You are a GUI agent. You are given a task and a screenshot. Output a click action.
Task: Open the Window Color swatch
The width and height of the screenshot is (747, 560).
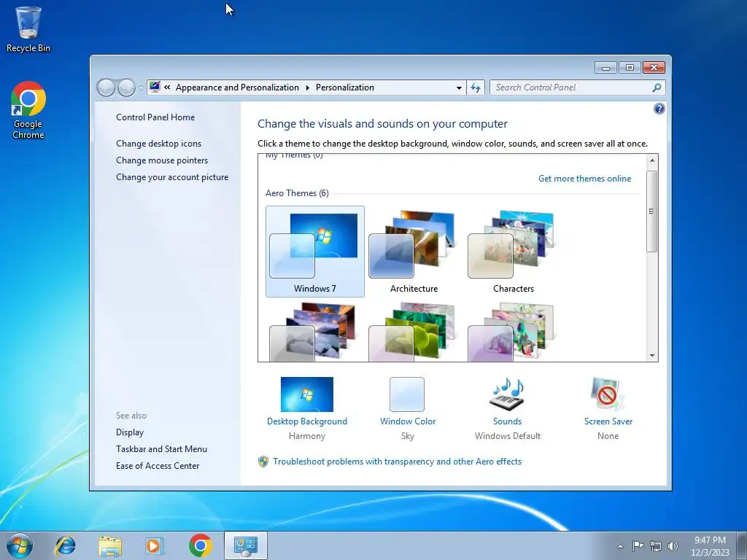tap(407, 394)
